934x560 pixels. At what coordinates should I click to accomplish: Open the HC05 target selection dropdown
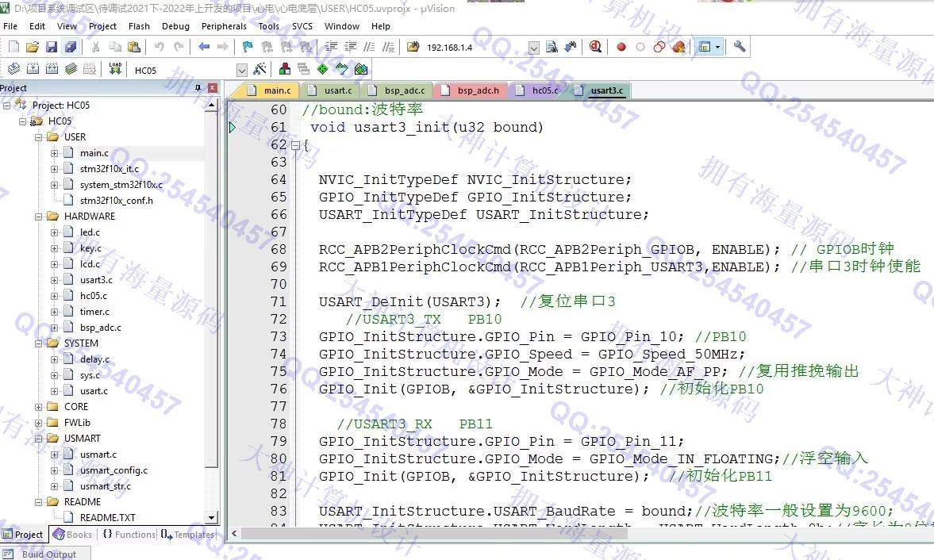point(241,71)
